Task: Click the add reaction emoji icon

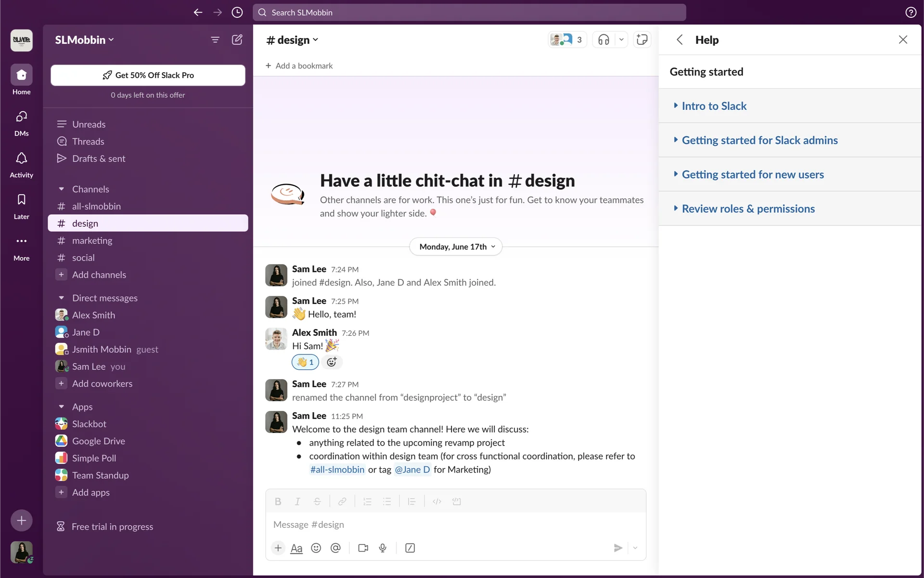Action: [332, 362]
